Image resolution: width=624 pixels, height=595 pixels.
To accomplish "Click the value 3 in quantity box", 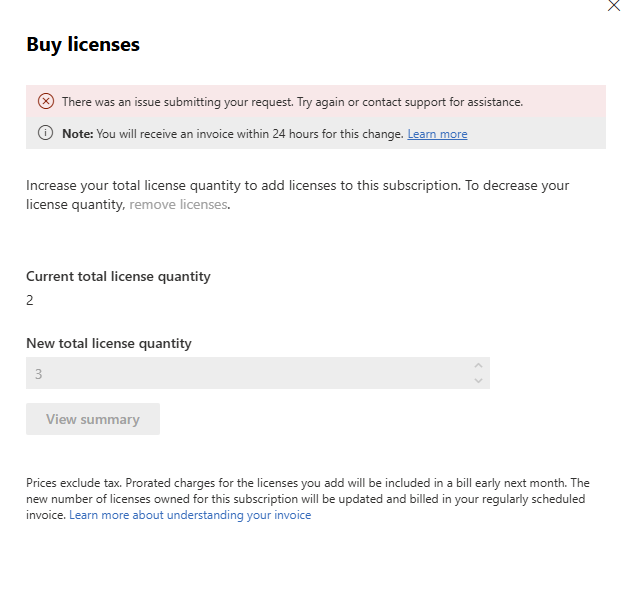I will [39, 374].
